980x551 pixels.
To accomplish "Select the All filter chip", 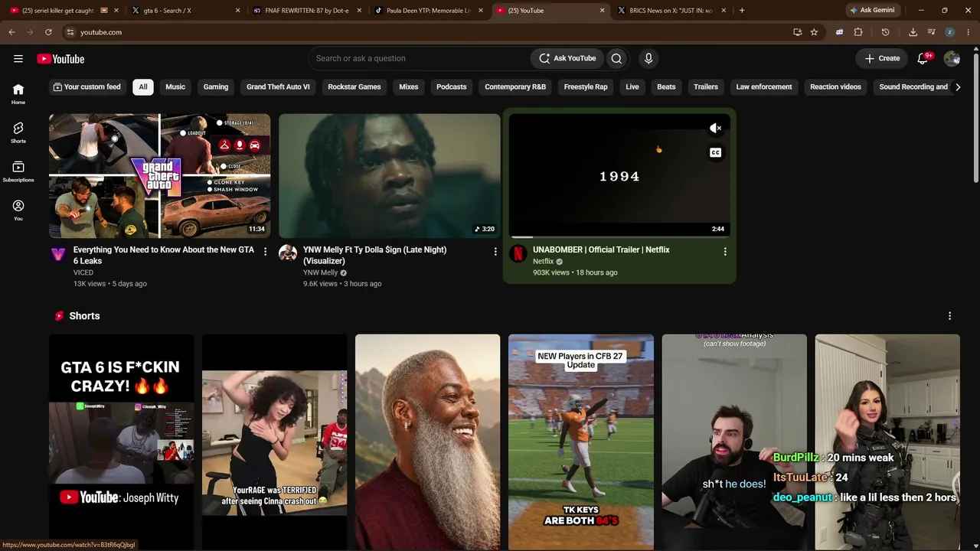I will coord(142,86).
